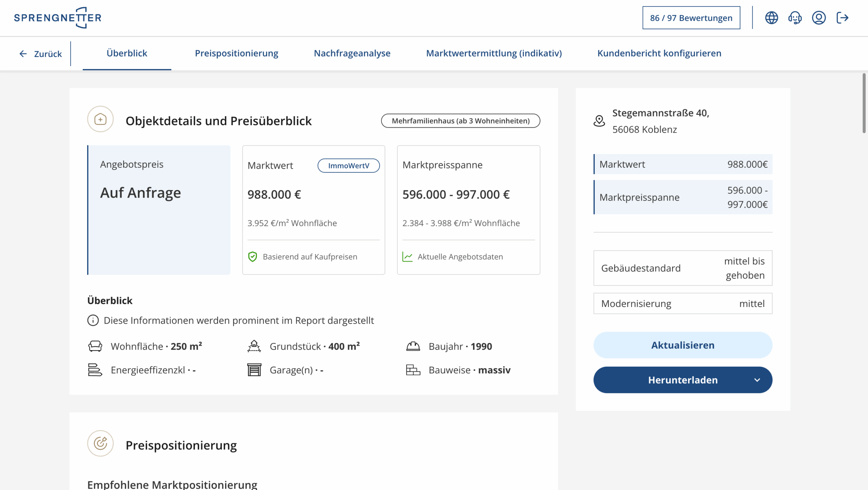The height and width of the screenshot is (490, 868).
Task: Click the Sprengnetter logo
Action: click(58, 18)
